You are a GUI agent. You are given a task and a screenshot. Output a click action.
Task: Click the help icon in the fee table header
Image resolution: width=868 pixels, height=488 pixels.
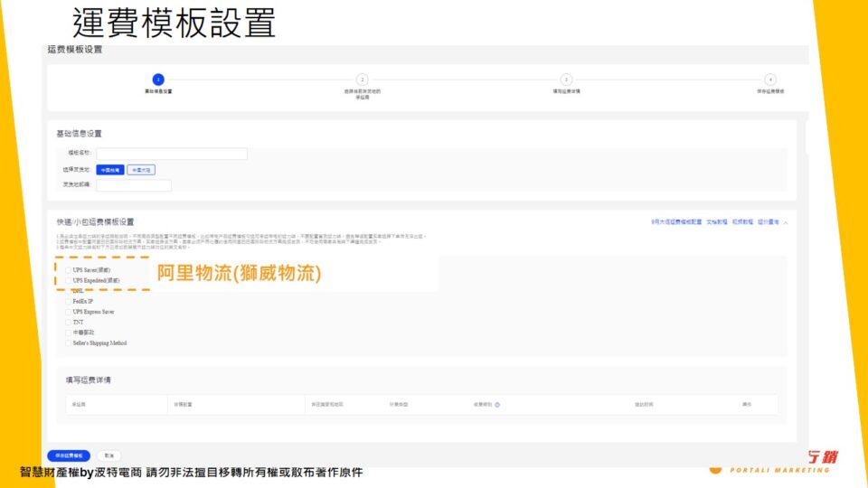coord(497,405)
